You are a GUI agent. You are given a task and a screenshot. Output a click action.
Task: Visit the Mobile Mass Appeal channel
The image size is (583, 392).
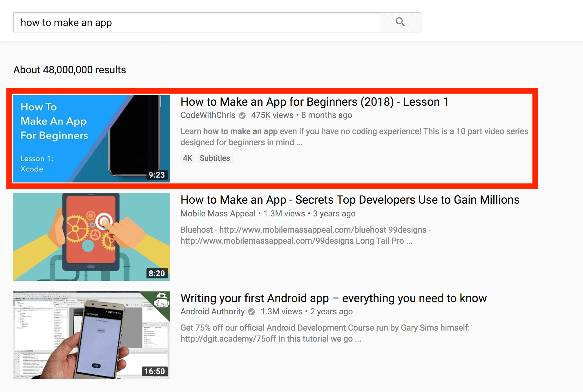(218, 214)
